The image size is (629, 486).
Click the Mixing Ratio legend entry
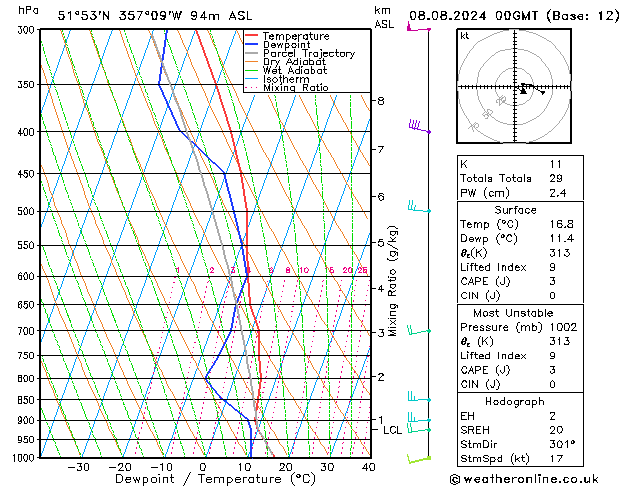[295, 88]
